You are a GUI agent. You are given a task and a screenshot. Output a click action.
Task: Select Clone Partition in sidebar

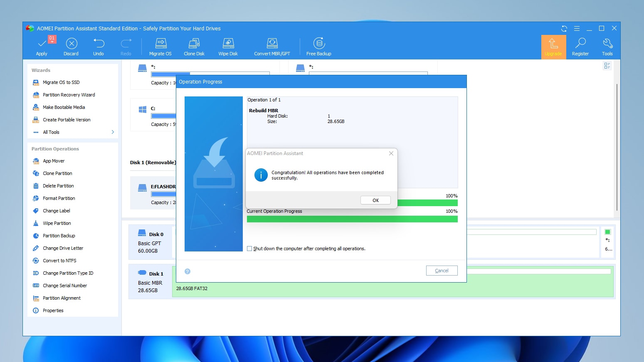coord(57,173)
